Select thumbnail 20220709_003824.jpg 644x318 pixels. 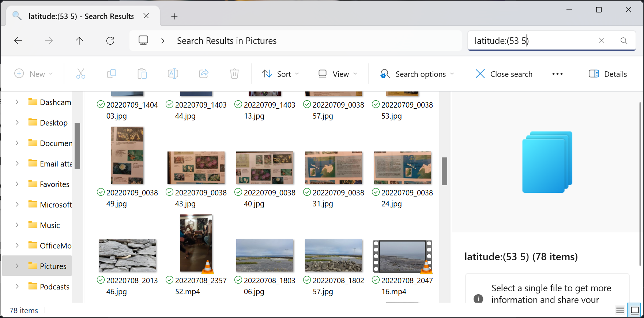click(x=402, y=168)
